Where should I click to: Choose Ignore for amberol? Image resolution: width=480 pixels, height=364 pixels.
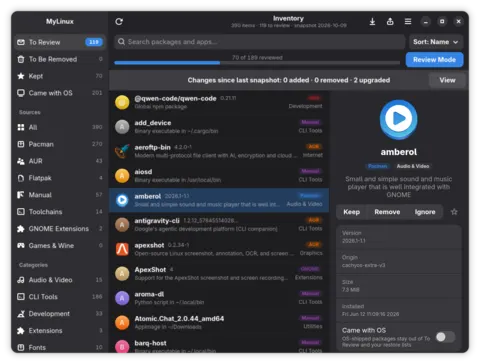(425, 212)
